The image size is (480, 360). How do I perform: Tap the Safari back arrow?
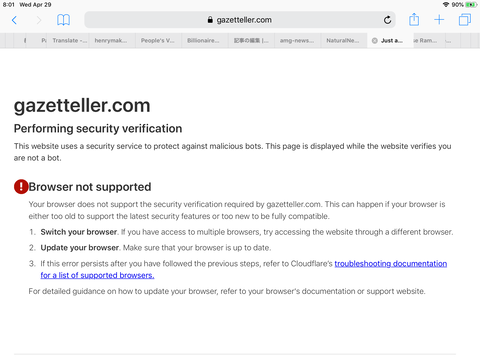point(14,20)
